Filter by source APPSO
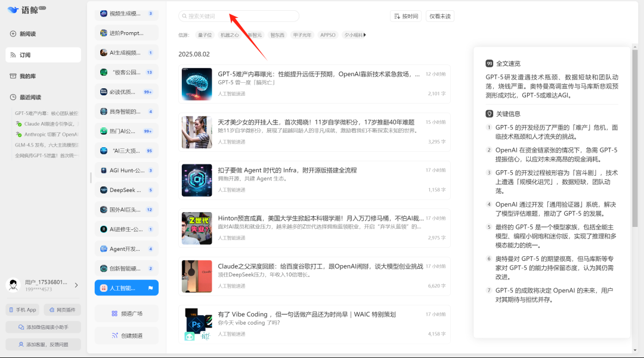644x358 pixels. [x=328, y=35]
